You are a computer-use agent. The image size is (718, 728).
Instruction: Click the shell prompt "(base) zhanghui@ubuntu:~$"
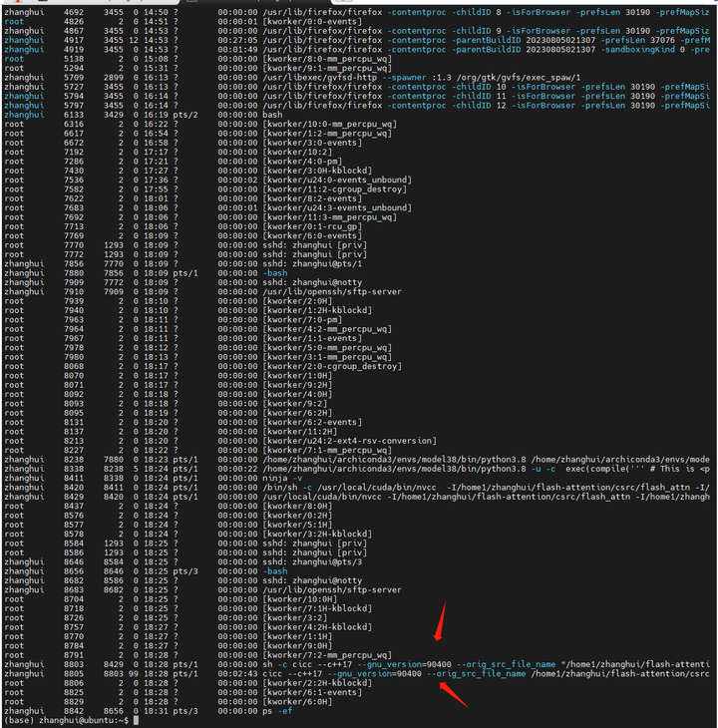tap(67, 720)
